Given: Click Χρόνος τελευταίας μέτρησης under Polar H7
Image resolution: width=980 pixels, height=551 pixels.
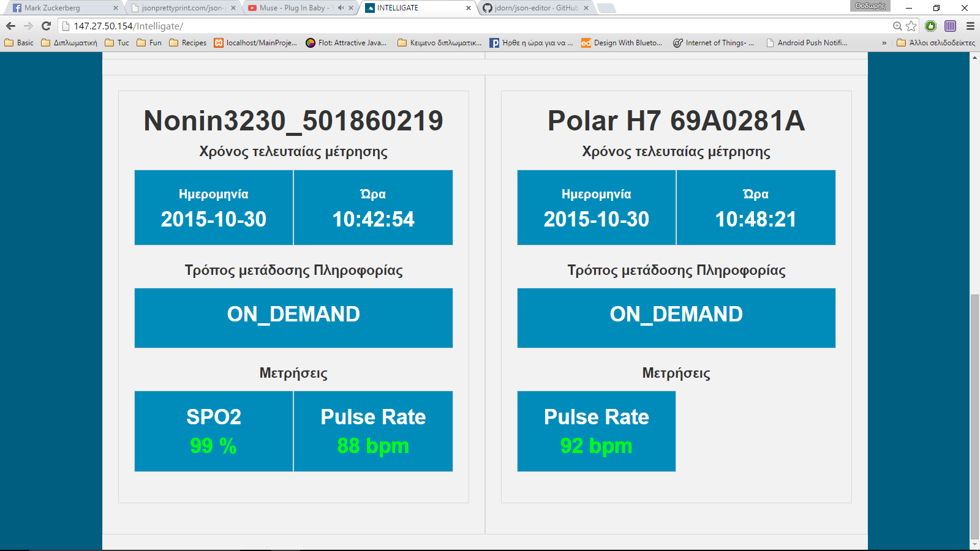Looking at the screenshot, I should pos(676,151).
